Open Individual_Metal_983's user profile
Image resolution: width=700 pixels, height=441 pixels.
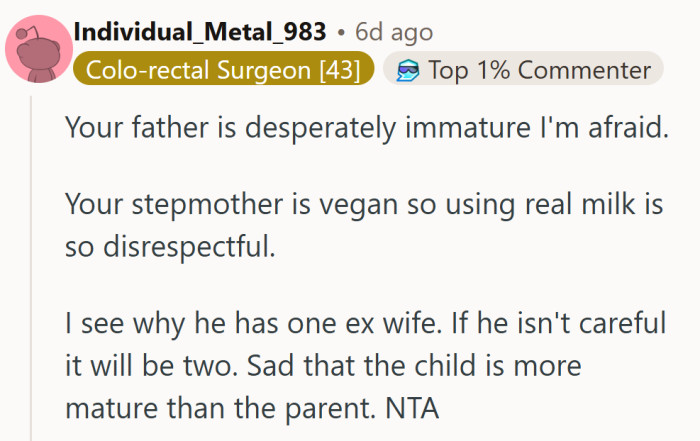(199, 31)
